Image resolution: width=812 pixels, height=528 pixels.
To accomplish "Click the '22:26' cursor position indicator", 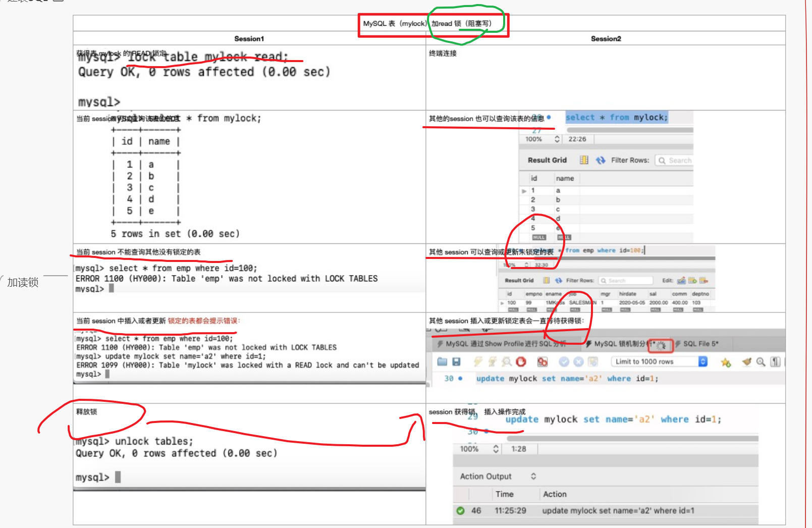I will point(577,139).
